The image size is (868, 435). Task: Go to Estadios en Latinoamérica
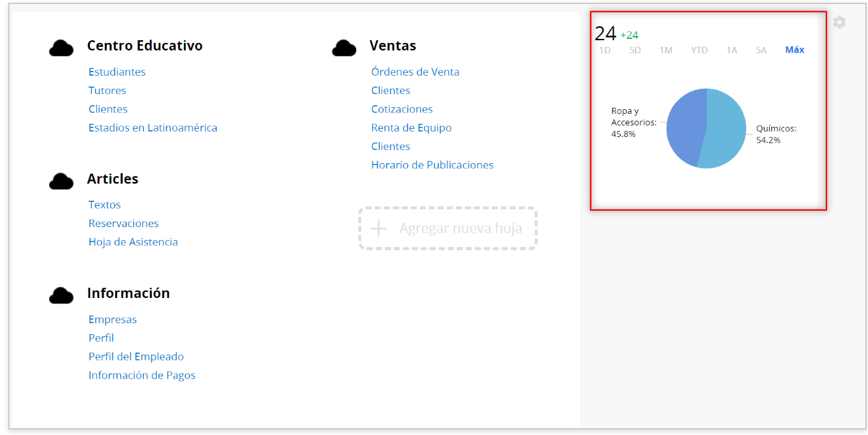point(153,127)
